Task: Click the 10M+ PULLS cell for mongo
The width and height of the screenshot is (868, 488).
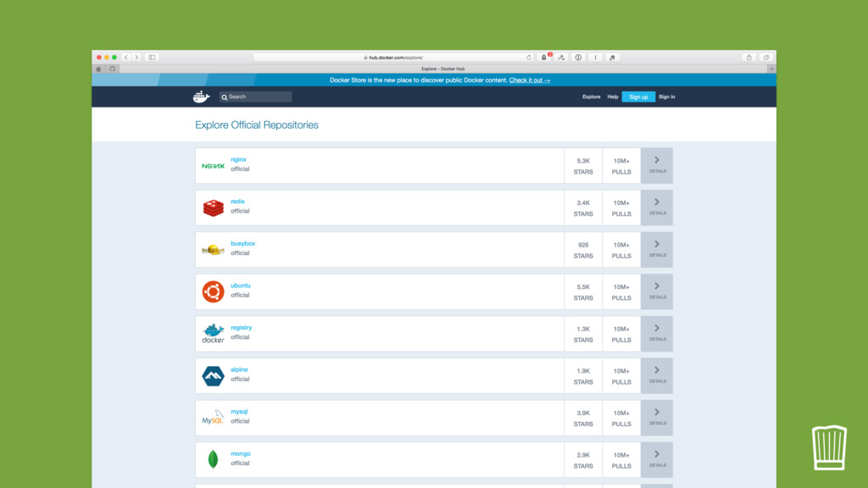Action: (621, 460)
